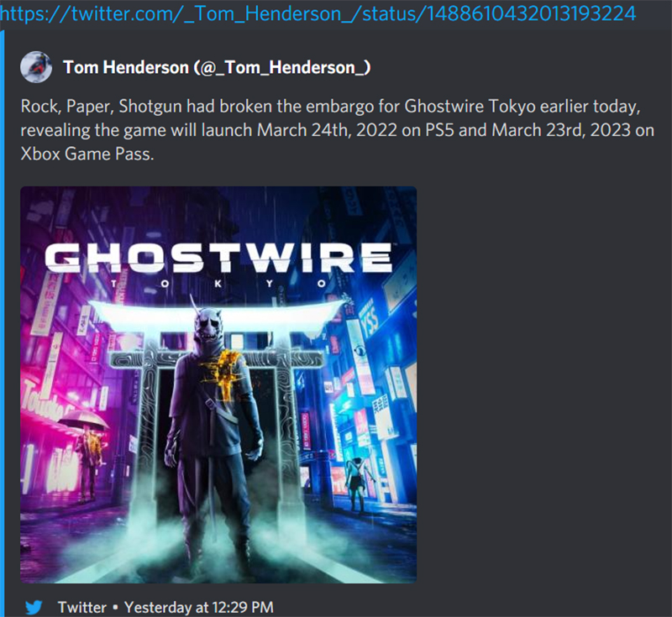Click the "Twitter" footer label
This screenshot has width=672, height=617.
tap(81, 607)
